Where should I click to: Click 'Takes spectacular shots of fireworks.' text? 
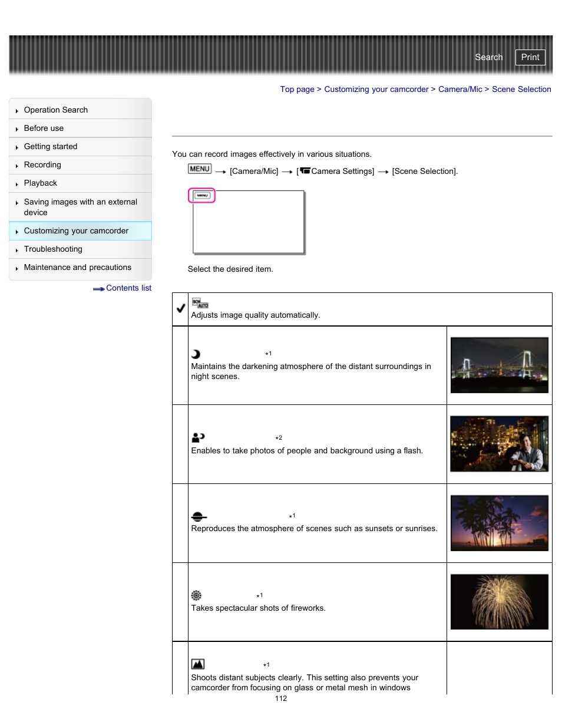(258, 608)
